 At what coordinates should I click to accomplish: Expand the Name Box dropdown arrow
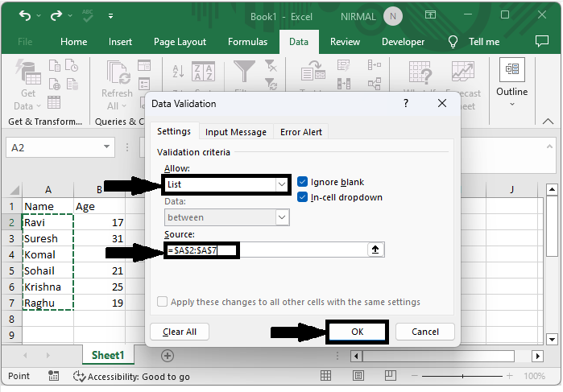tap(106, 147)
